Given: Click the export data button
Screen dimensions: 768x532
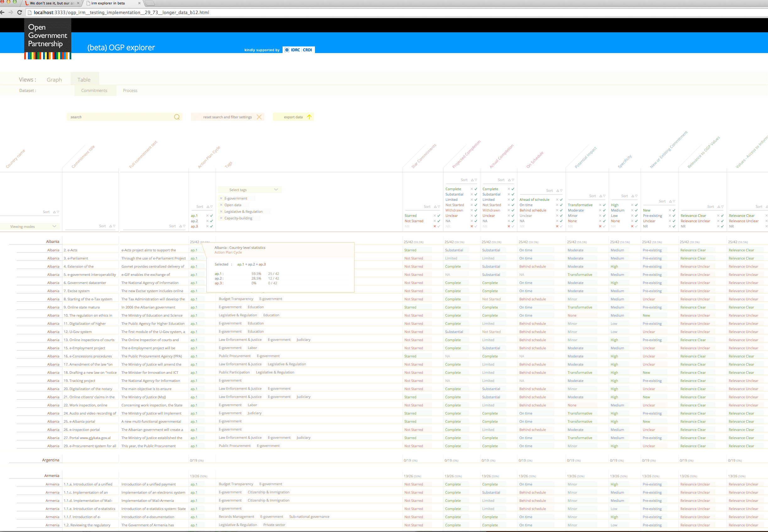Looking at the screenshot, I should pos(293,117).
